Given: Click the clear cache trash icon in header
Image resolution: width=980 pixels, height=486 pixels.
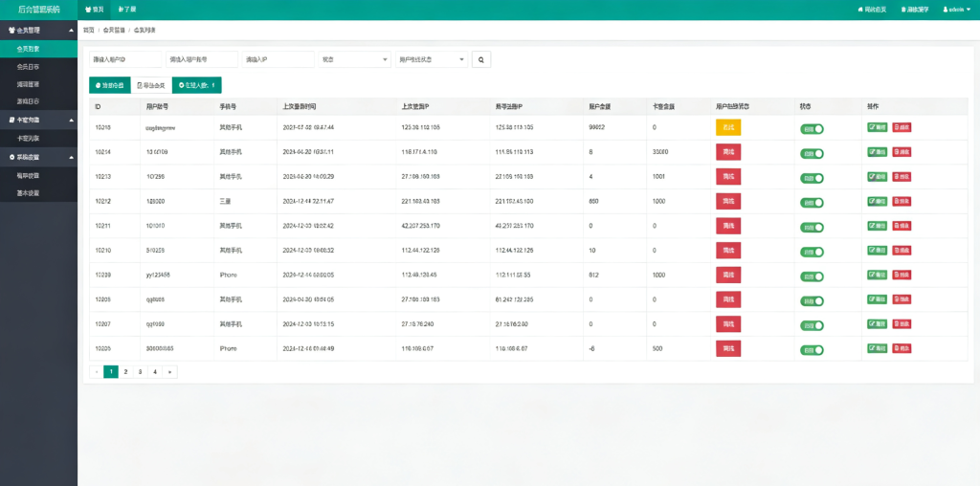Looking at the screenshot, I should pyautogui.click(x=914, y=9).
